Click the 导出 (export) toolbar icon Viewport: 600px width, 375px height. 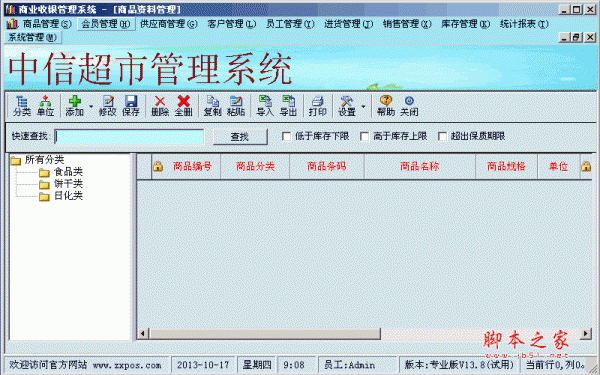click(x=288, y=106)
